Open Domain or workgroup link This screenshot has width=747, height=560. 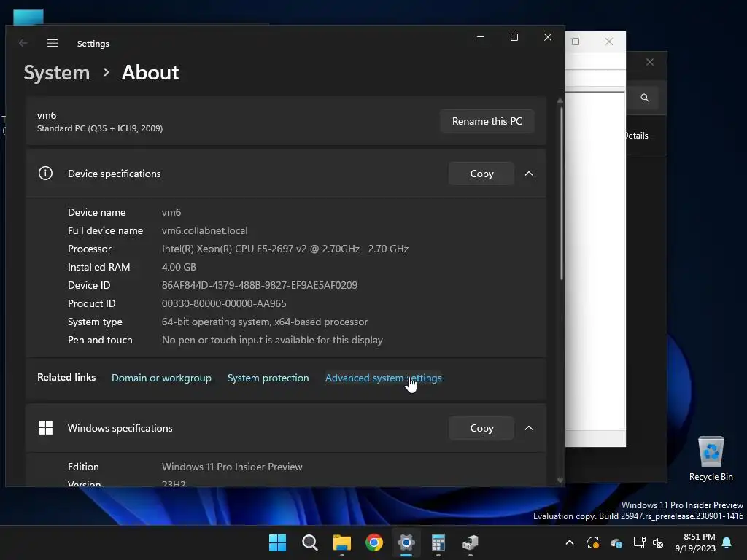(161, 378)
